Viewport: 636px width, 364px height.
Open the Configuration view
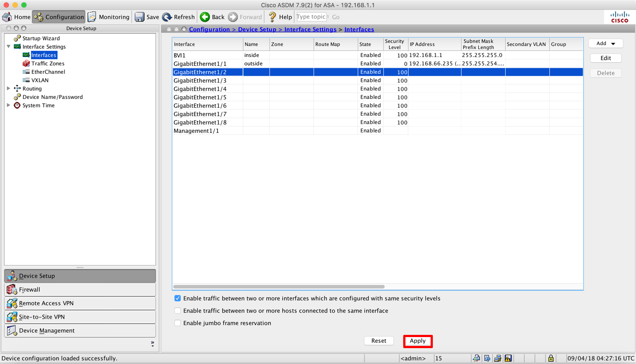[59, 17]
